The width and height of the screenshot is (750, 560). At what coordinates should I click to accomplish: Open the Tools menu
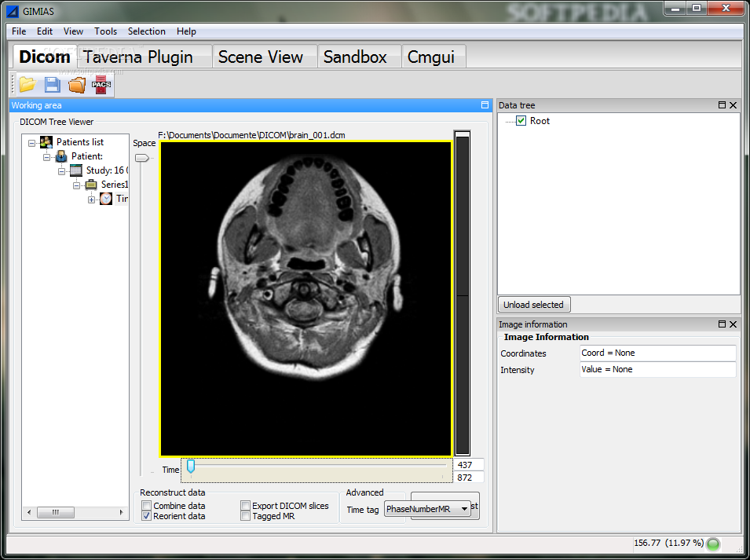[105, 31]
